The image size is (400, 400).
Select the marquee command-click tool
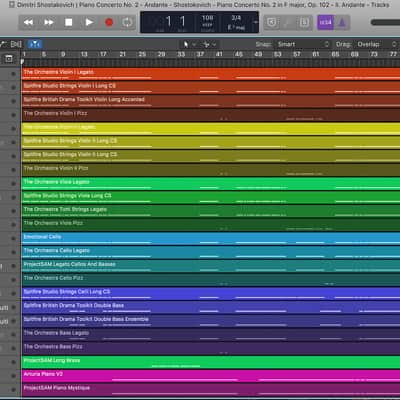point(206,44)
